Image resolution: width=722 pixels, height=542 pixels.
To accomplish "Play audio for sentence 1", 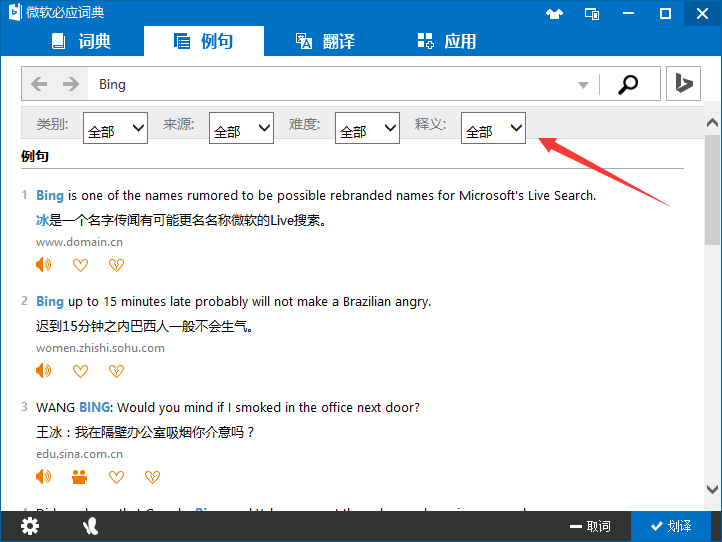I will point(44,265).
